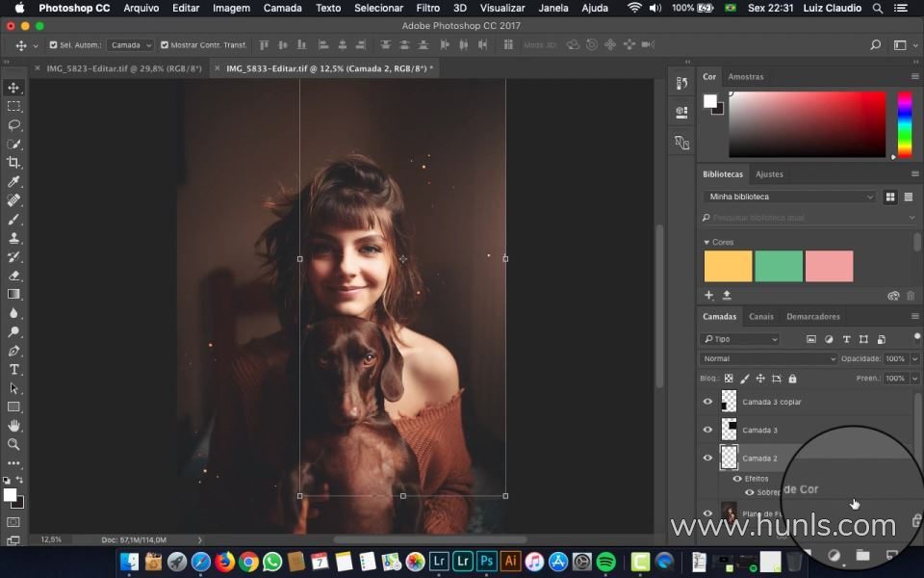Open the Filtro menu
The height and width of the screenshot is (578, 924).
pos(427,8)
